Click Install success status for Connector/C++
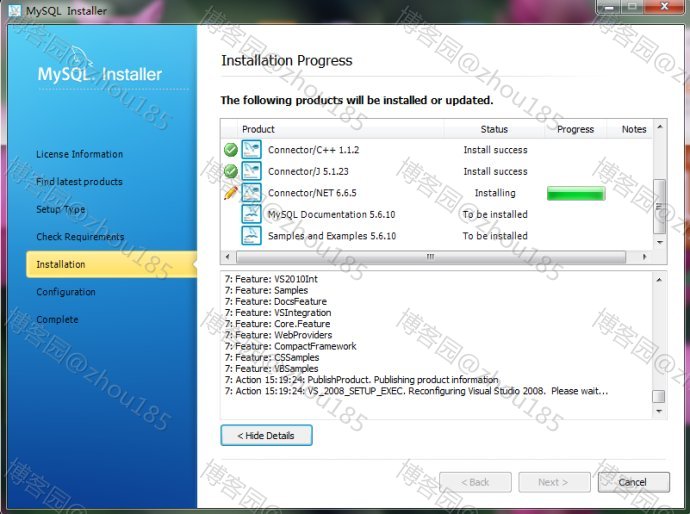 coord(495,150)
